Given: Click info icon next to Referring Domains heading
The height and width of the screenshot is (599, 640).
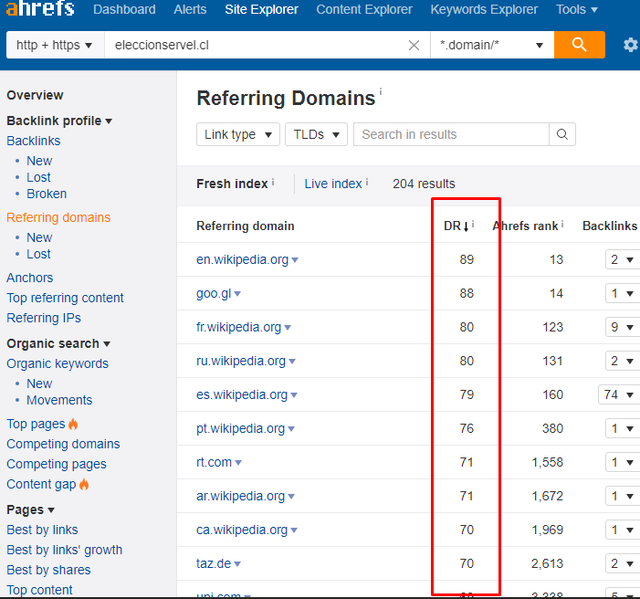Looking at the screenshot, I should coord(381,91).
